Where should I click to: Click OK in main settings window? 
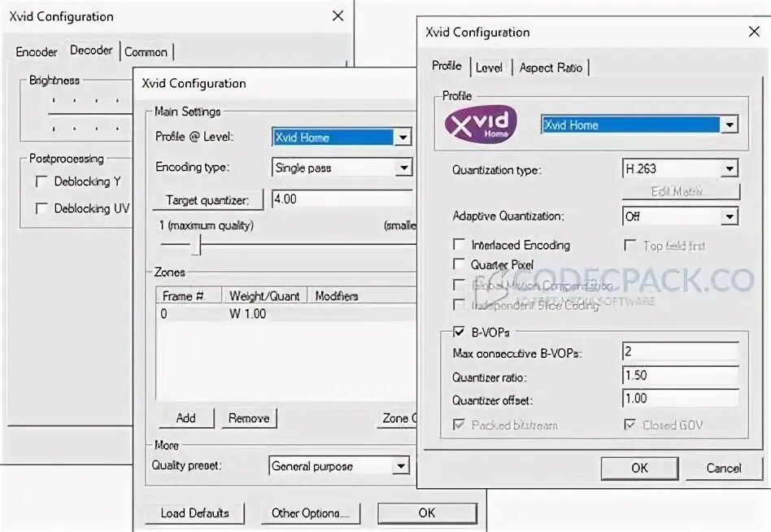(x=427, y=513)
